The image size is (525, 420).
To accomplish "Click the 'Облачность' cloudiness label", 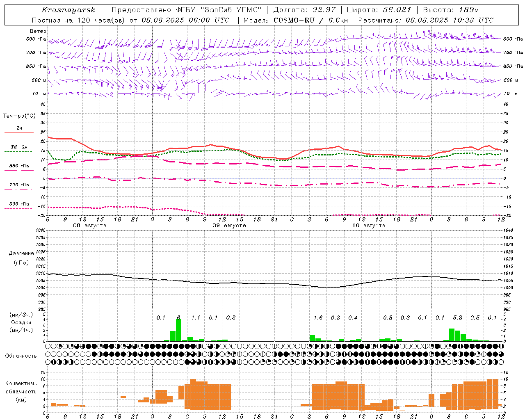I will pyautogui.click(x=21, y=356).
